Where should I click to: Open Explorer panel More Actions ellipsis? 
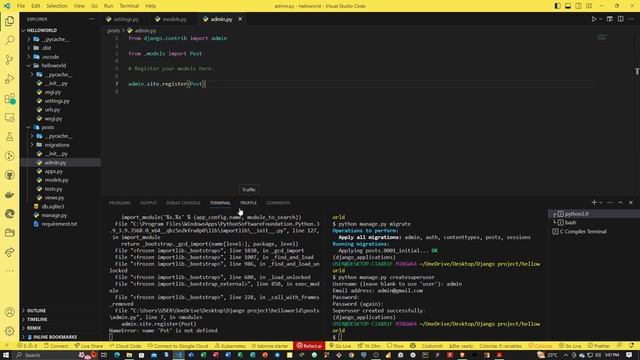[91, 19]
